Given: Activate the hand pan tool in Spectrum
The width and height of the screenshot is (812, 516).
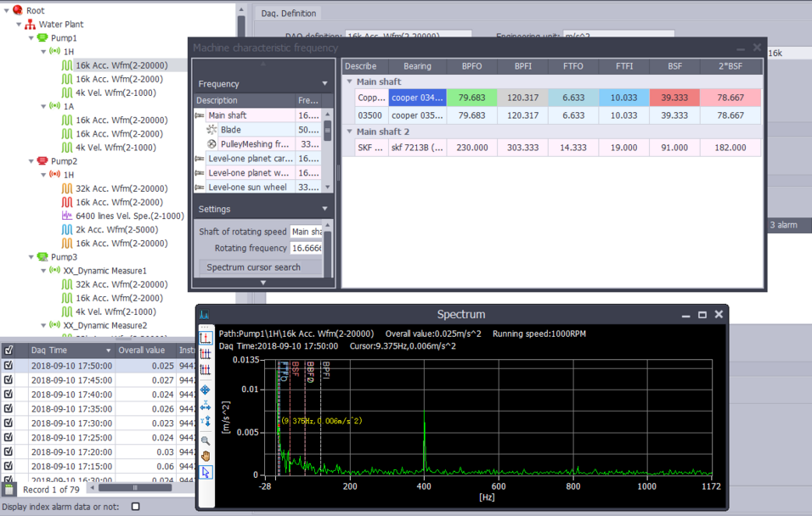Looking at the screenshot, I should tap(206, 457).
